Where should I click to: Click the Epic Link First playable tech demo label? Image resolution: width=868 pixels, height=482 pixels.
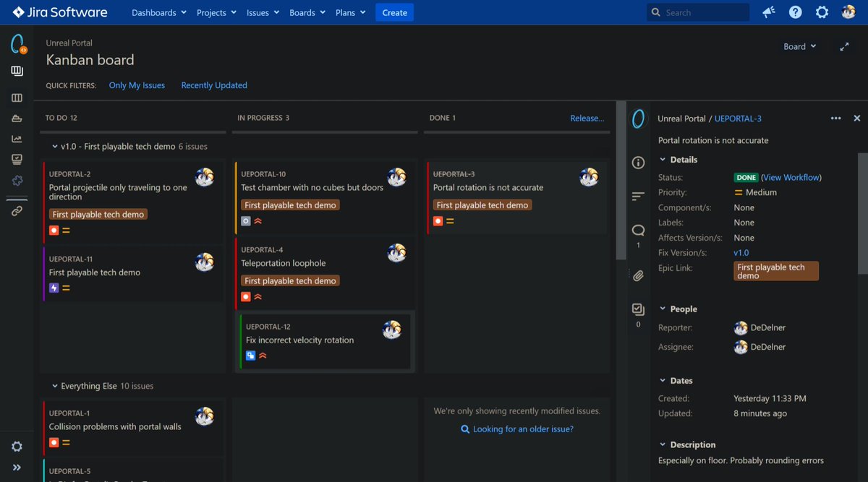point(776,271)
